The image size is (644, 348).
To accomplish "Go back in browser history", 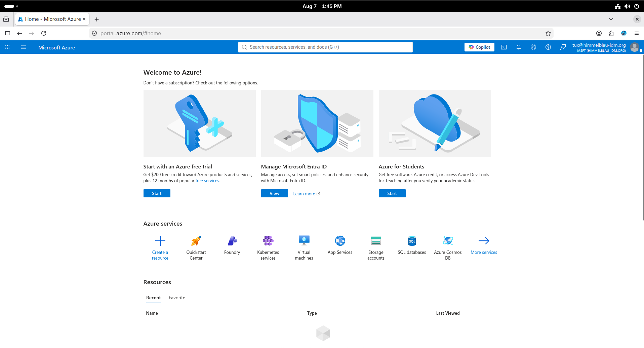I will [x=19, y=33].
